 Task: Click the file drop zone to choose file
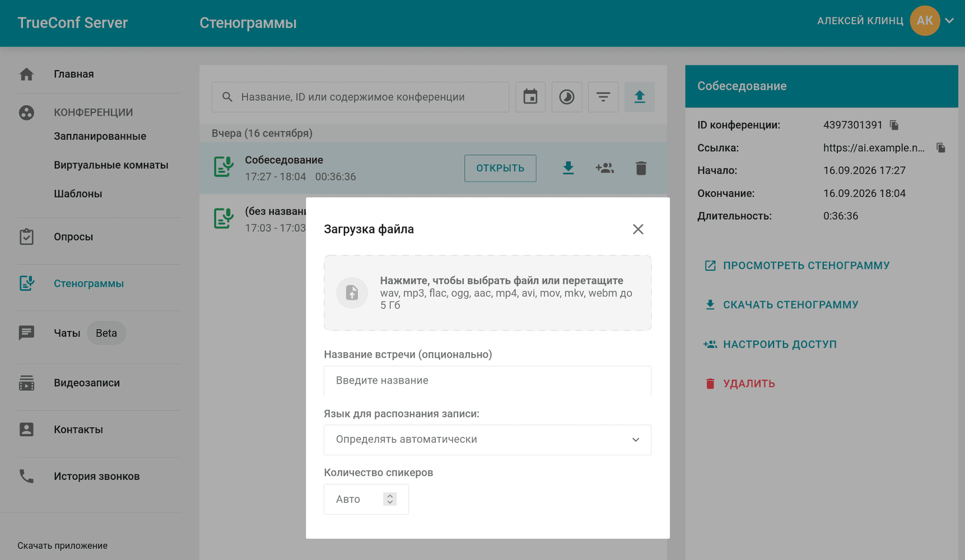coord(487,293)
